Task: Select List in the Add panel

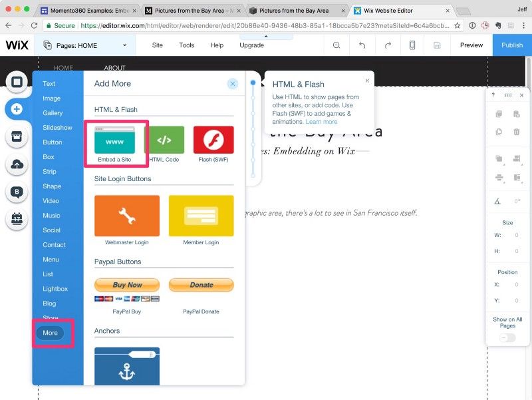Action: pos(48,274)
